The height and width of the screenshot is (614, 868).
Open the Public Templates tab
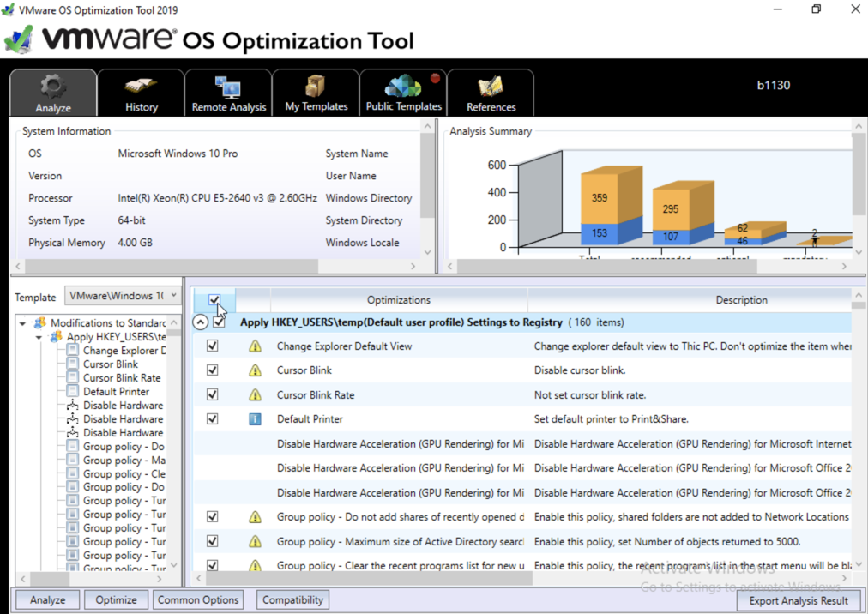point(404,93)
